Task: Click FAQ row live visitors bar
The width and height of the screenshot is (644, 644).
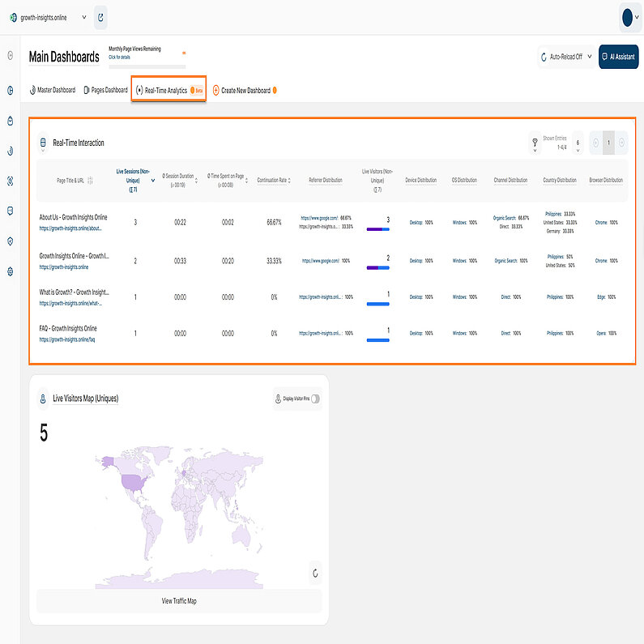Action: (x=377, y=340)
